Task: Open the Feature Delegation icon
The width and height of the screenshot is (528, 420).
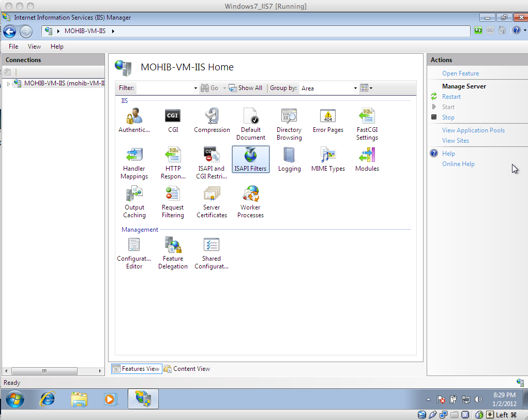Action: coord(173,245)
